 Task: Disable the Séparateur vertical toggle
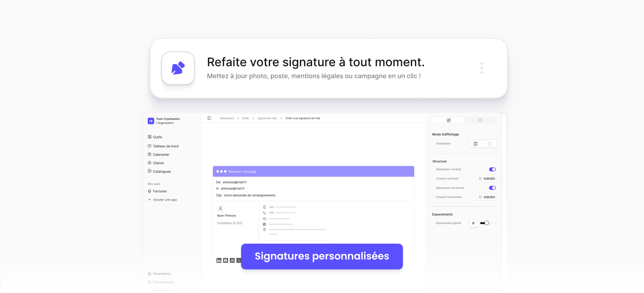click(x=492, y=169)
